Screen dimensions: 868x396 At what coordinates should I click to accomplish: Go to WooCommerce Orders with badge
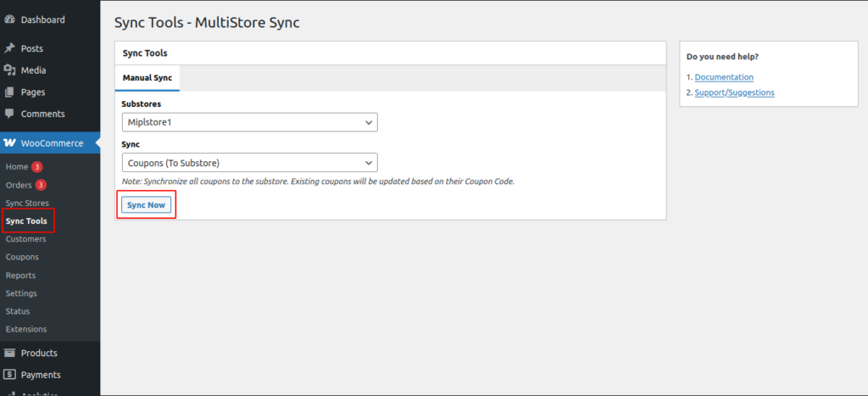[x=19, y=185]
